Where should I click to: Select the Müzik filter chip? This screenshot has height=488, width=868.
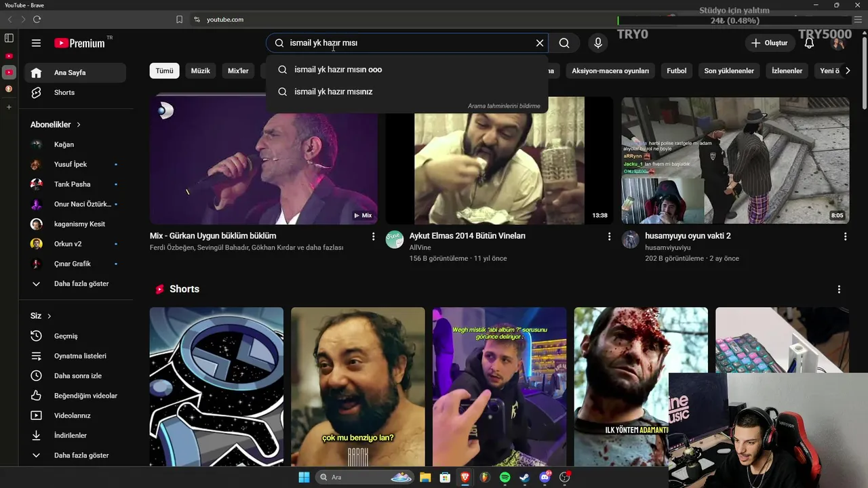pos(200,70)
